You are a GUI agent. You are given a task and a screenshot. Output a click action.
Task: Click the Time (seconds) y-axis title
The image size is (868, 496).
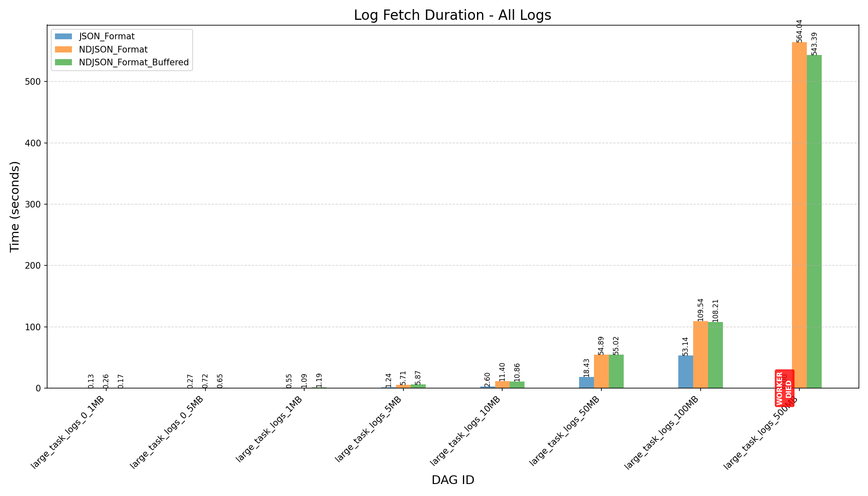click(x=15, y=206)
